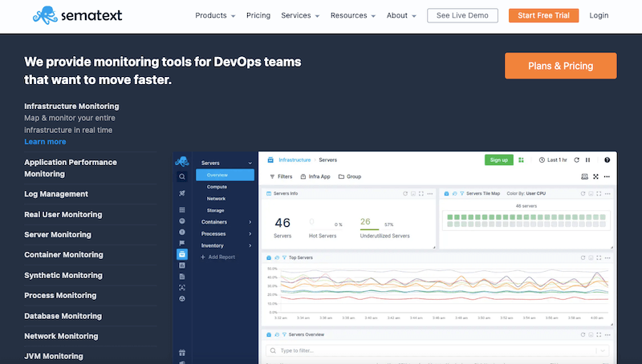The height and width of the screenshot is (364, 642).
Task: Refresh the Servers Overview panel
Action: [583, 334]
